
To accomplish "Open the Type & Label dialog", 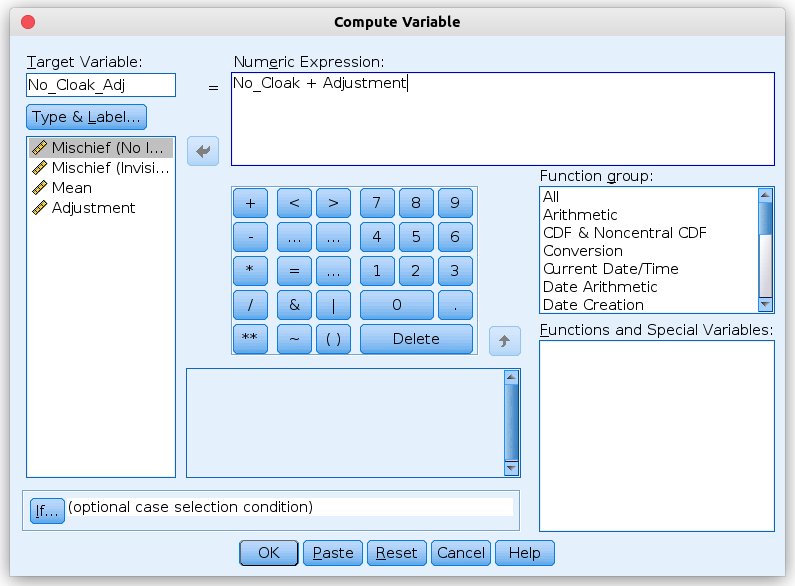I will [x=86, y=117].
